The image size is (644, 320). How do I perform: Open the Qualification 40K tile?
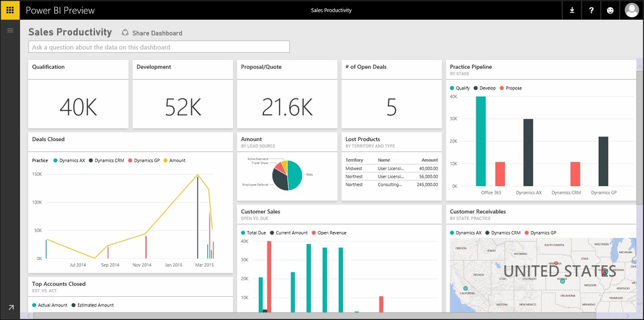click(x=78, y=95)
